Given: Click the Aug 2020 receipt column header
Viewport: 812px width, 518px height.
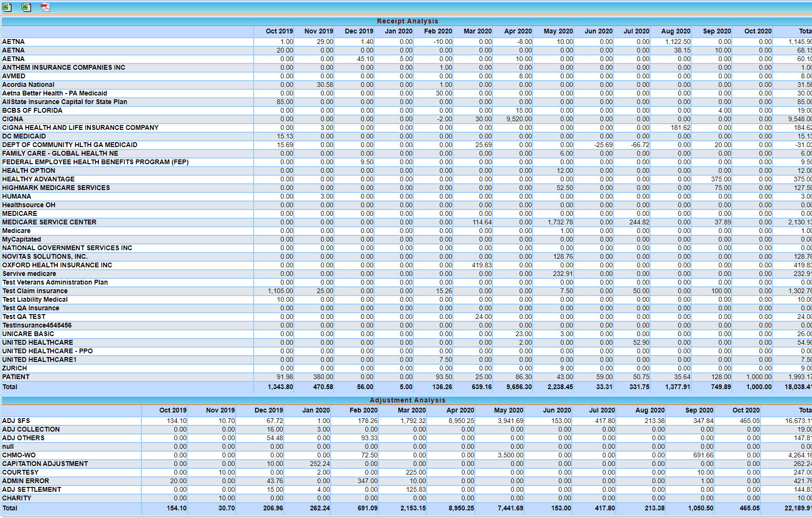Looking at the screenshot, I should (675, 31).
